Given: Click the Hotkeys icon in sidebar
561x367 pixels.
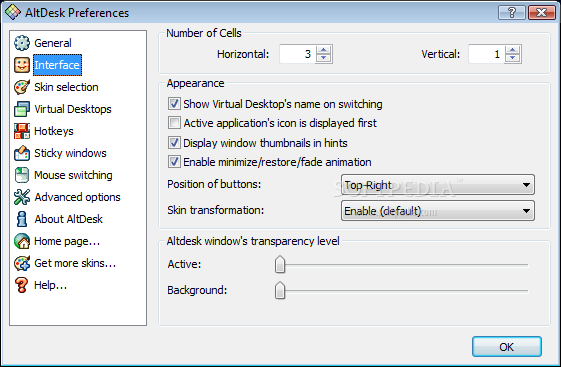Looking at the screenshot, I should 22,131.
